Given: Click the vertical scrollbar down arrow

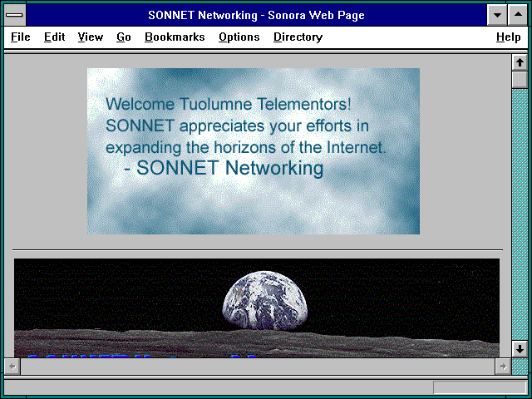Looking at the screenshot, I should coord(520,349).
